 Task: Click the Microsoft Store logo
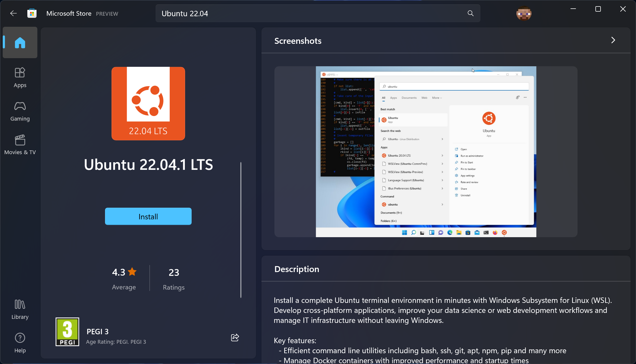click(32, 13)
